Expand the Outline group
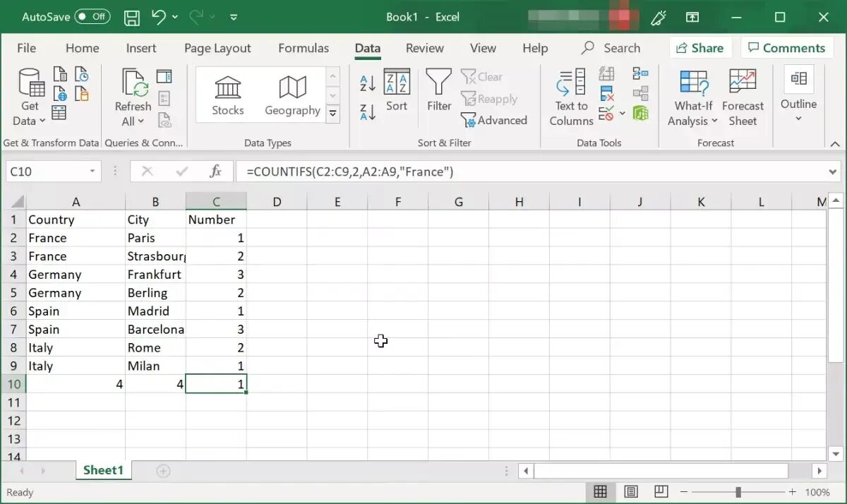The width and height of the screenshot is (847, 504). (798, 95)
